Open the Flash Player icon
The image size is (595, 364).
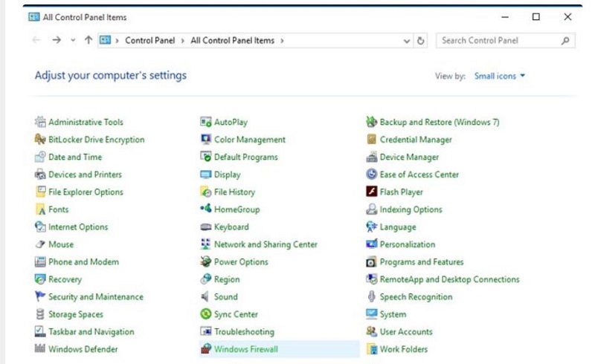coord(371,192)
